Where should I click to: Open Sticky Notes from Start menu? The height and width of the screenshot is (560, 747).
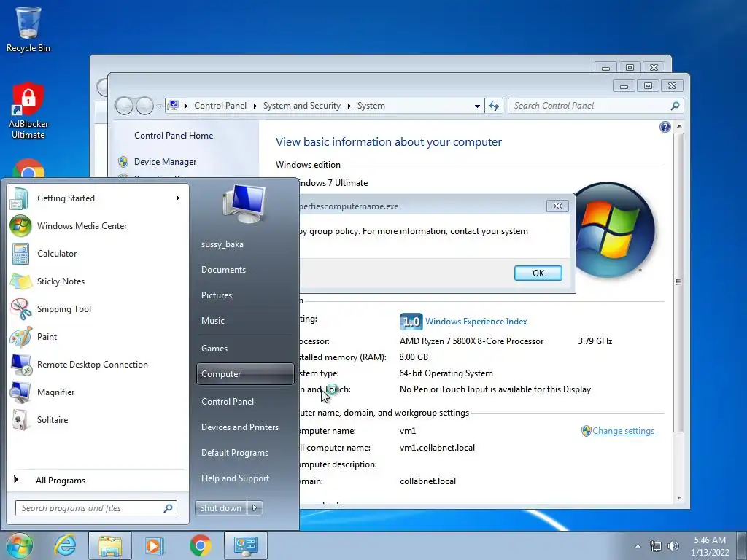tap(61, 281)
